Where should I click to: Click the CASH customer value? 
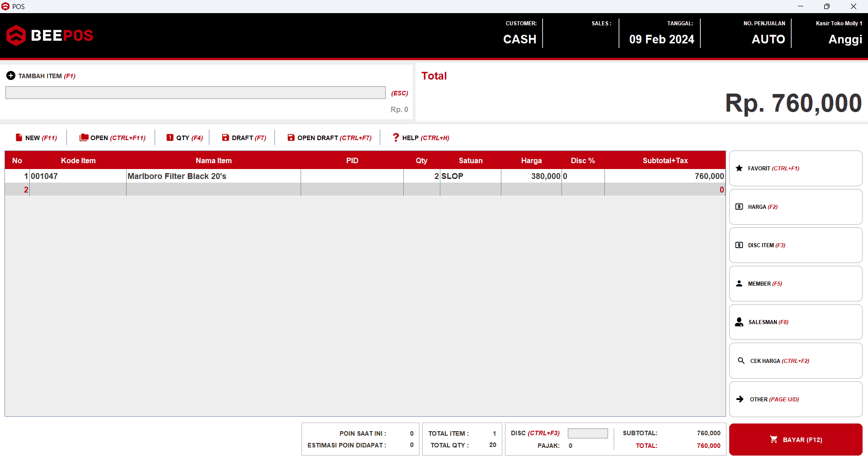[520, 39]
